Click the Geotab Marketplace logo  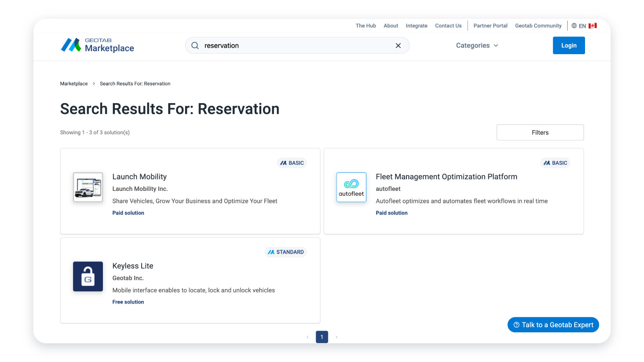[x=97, y=45]
